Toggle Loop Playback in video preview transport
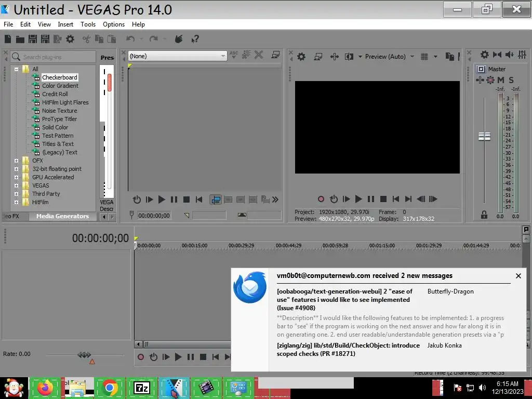 [x=334, y=199]
